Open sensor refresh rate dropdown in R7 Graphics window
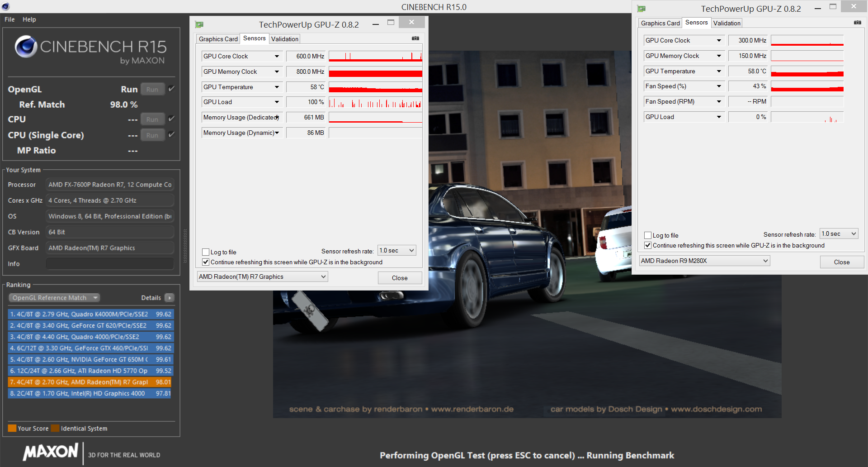868x467 pixels. tap(397, 251)
